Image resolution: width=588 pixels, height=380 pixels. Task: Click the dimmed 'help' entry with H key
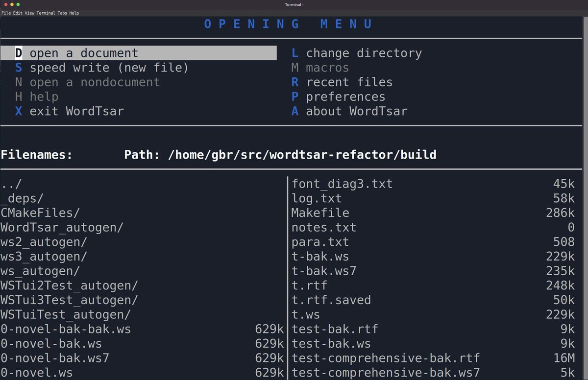pos(37,96)
